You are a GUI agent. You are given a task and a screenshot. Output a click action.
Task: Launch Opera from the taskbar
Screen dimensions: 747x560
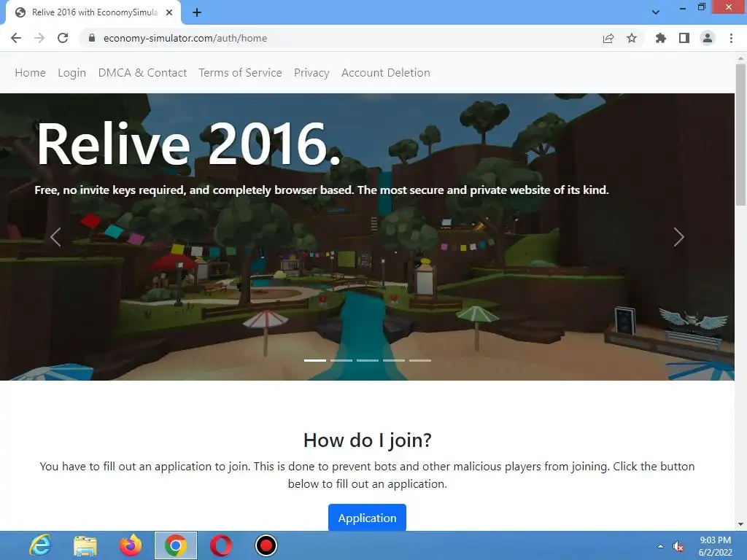pyautogui.click(x=221, y=545)
